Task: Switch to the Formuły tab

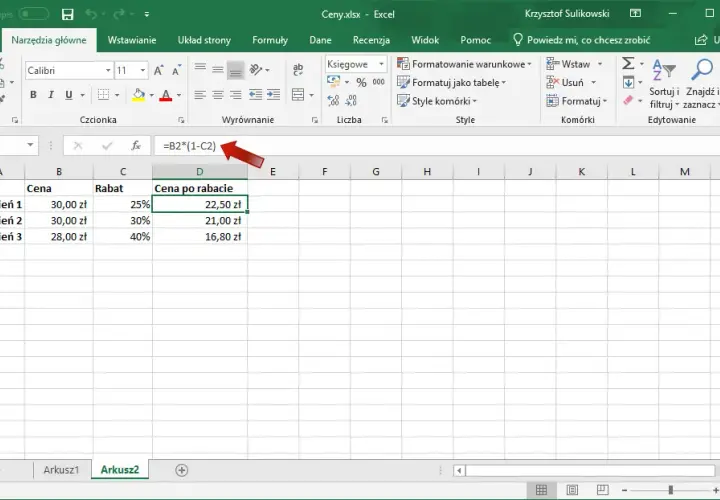Action: click(270, 40)
